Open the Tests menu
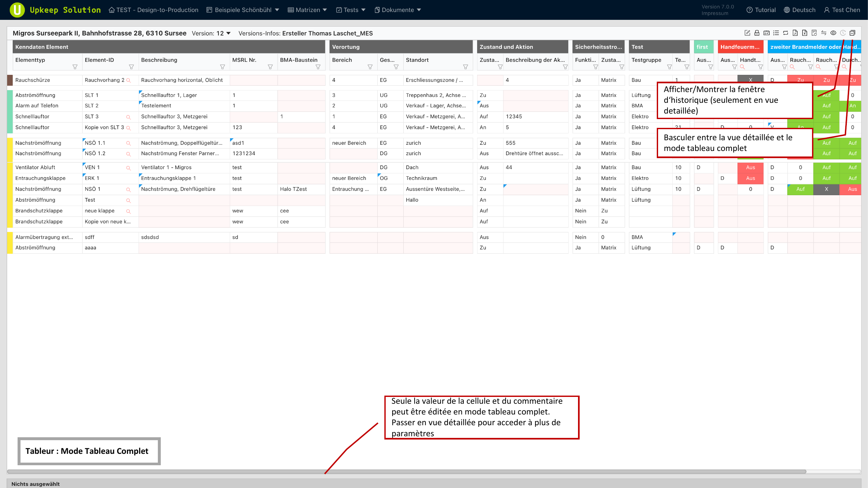 [x=351, y=10]
